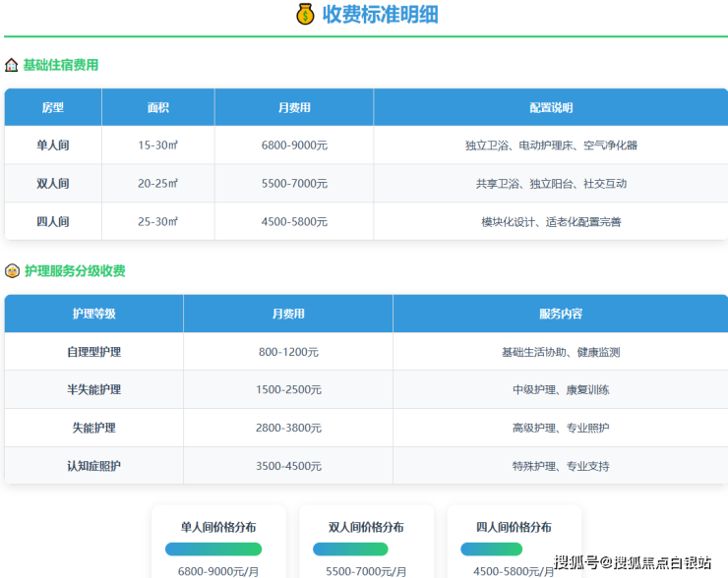Select the 双人间 row label
This screenshot has height=578, width=728.
point(53,184)
